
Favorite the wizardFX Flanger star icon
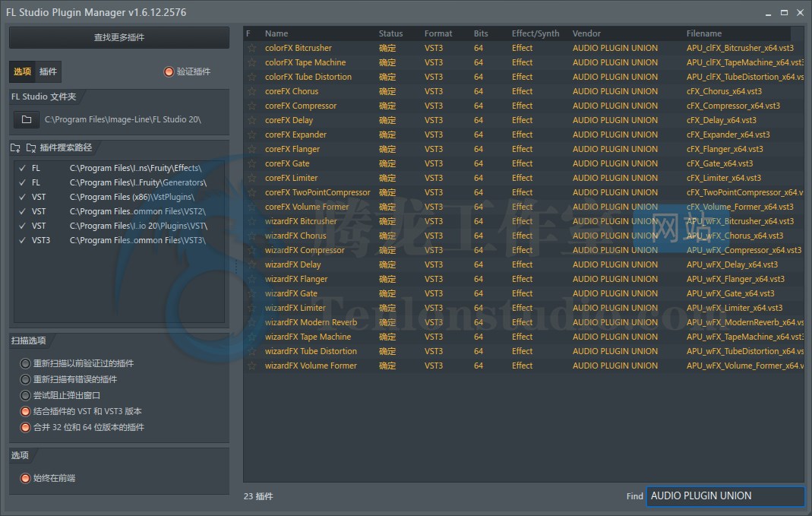tap(251, 279)
